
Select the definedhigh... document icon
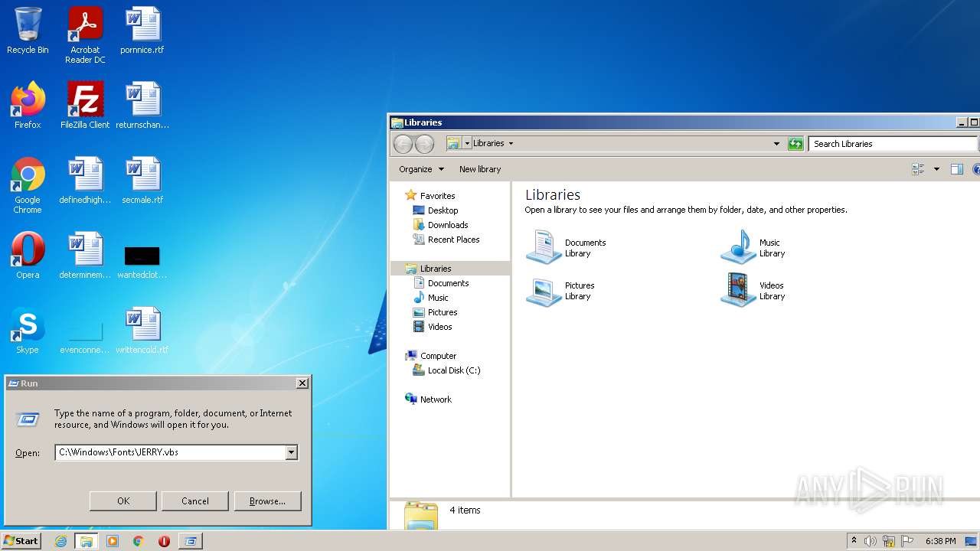(85, 181)
